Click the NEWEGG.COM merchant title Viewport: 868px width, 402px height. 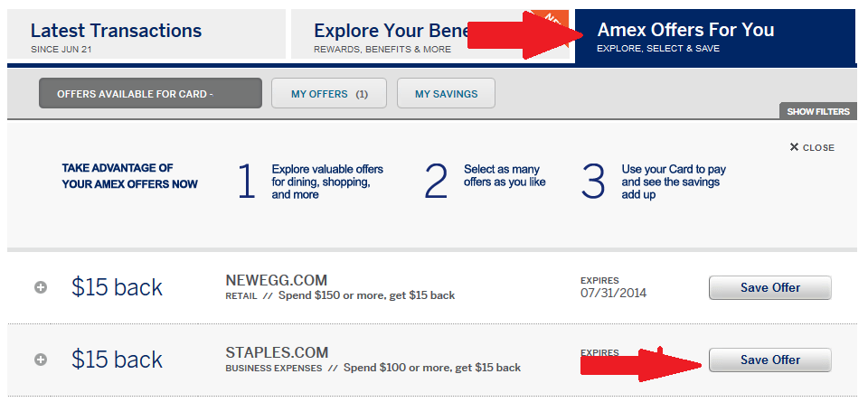276,280
